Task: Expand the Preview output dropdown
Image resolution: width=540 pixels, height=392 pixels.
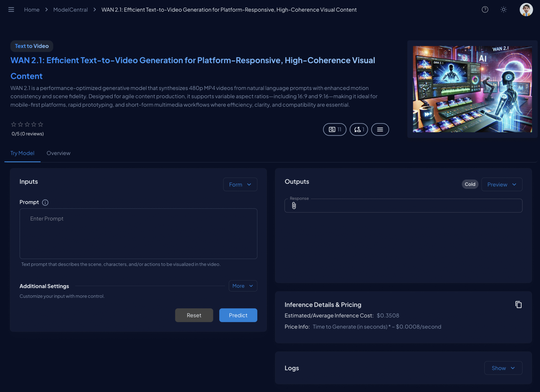Action: 502,184
